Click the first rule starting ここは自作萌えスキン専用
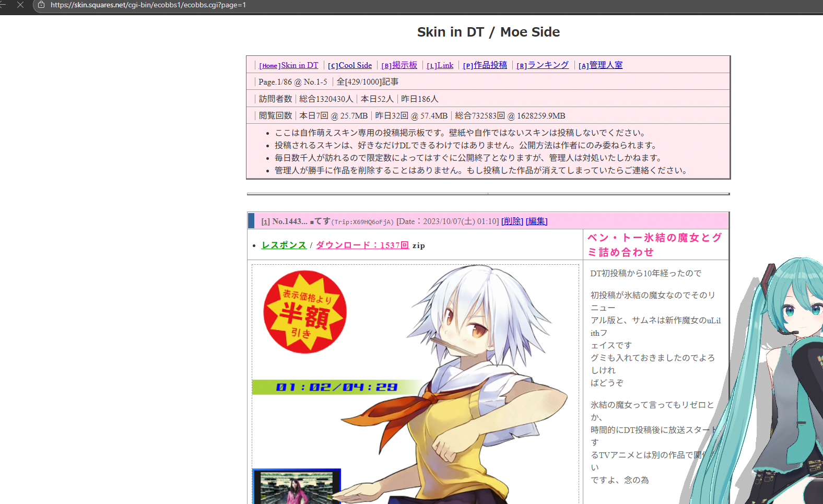 pos(462,133)
